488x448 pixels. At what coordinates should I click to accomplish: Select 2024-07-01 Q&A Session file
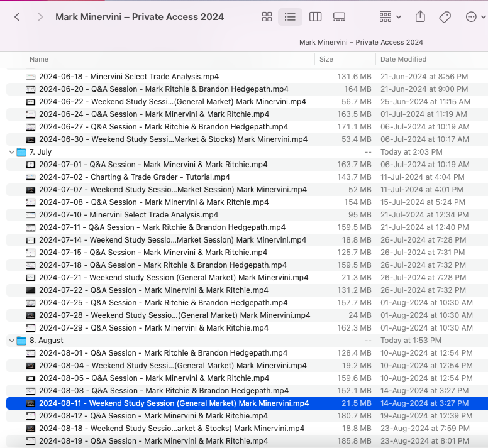coord(153,165)
